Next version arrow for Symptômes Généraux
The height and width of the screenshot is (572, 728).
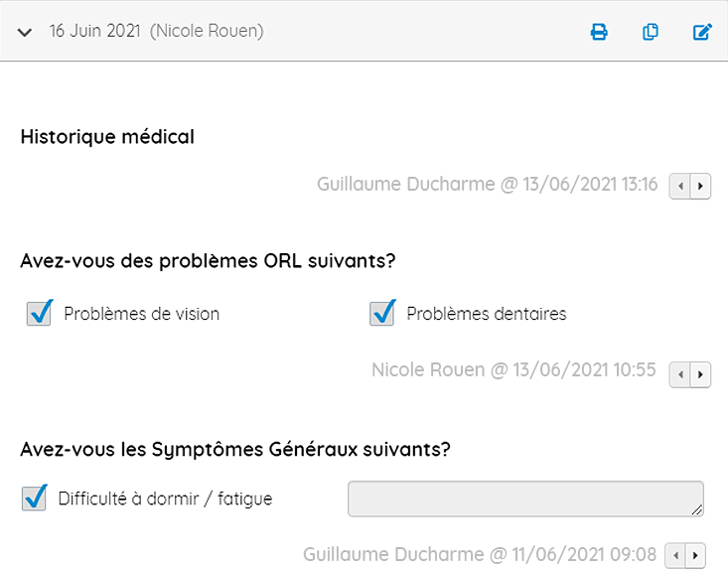tap(696, 555)
